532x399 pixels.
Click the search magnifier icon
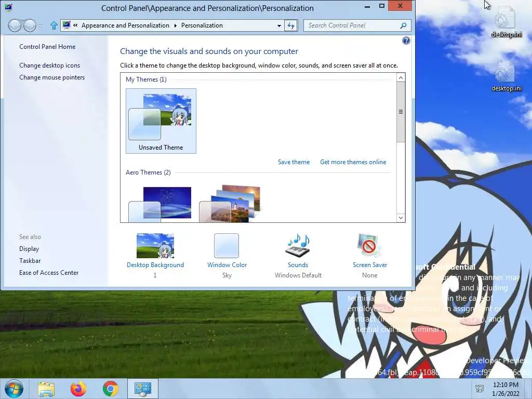[403, 25]
